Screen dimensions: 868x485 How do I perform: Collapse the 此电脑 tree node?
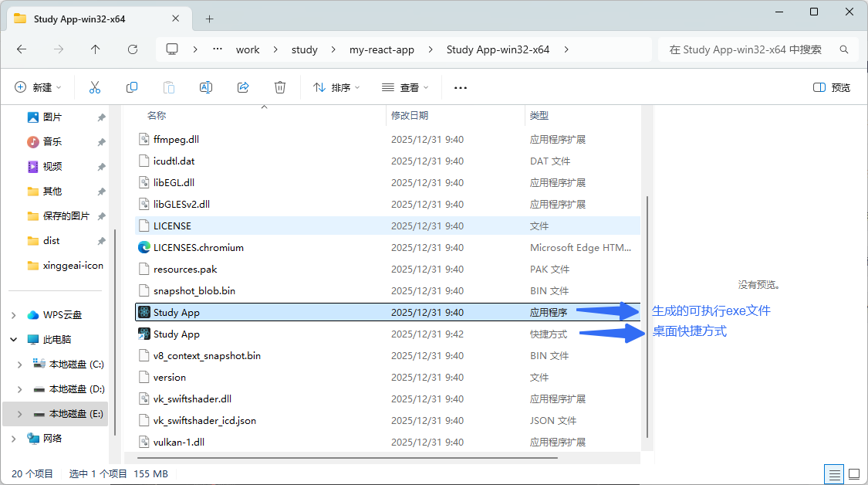[13, 339]
